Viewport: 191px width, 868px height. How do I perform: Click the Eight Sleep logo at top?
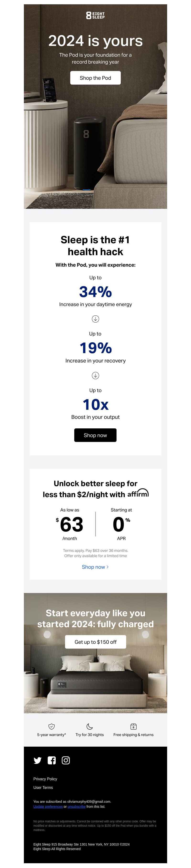pyautogui.click(x=95, y=16)
